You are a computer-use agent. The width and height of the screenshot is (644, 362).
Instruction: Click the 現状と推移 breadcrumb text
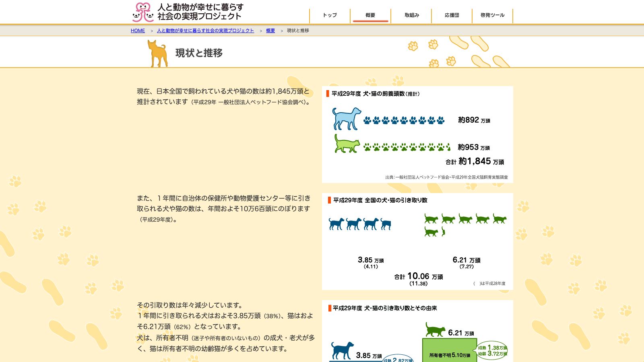point(298,31)
